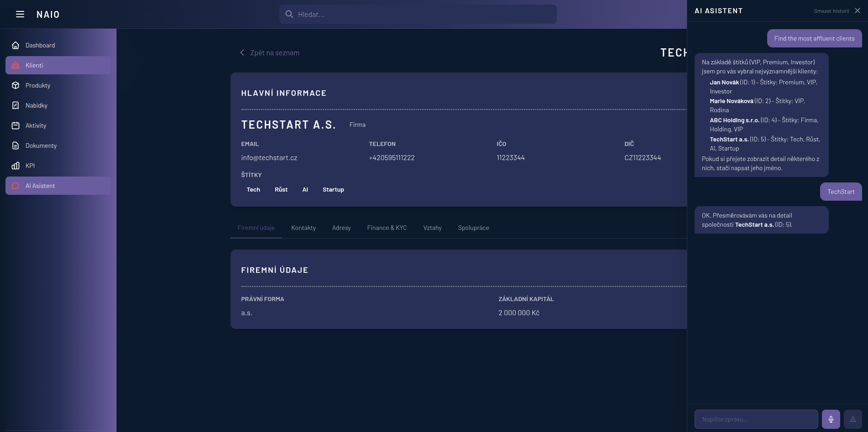868x432 pixels.
Task: Click the search magnifier icon
Action: pos(289,14)
